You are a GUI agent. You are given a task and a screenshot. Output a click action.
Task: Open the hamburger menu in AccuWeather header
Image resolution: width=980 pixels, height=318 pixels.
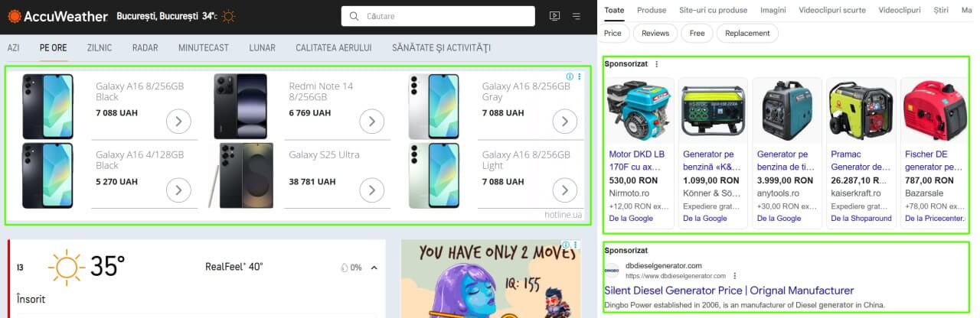[x=577, y=16]
